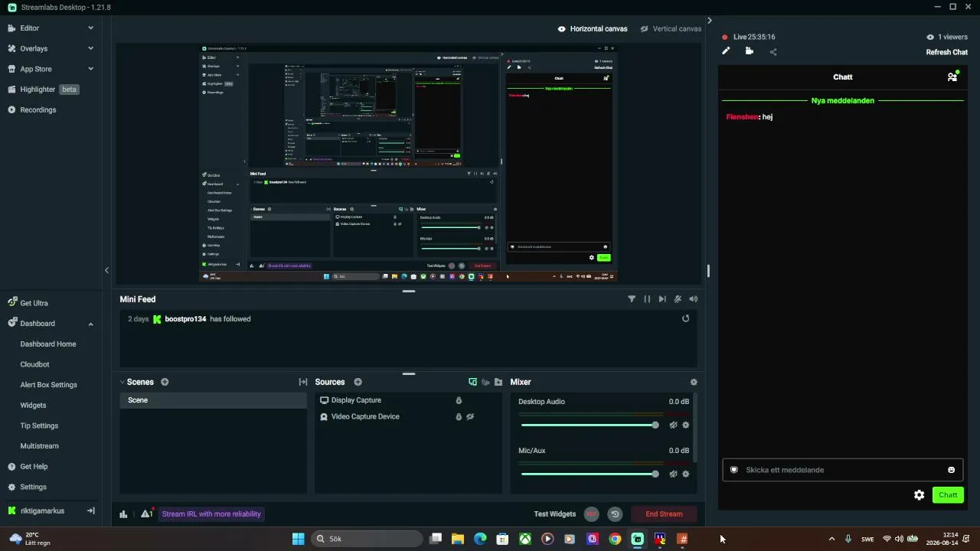This screenshot has height=551, width=980.
Task: Open scene transitions icon
Action: (x=303, y=382)
